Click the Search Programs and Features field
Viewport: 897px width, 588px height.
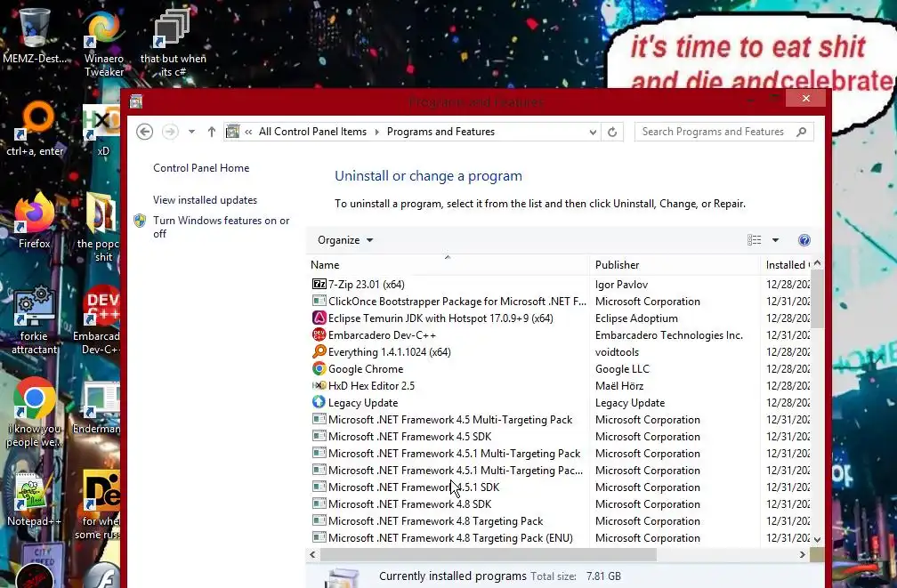[715, 132]
